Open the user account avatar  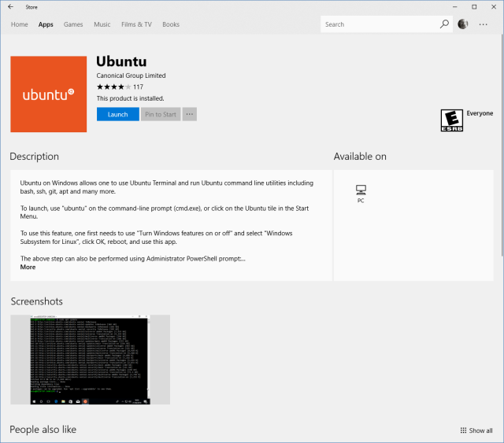click(462, 24)
